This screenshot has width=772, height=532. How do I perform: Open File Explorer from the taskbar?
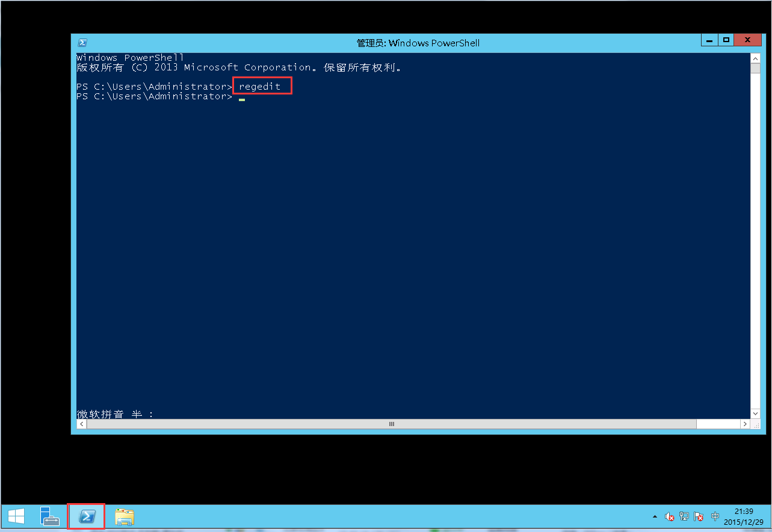tap(125, 516)
